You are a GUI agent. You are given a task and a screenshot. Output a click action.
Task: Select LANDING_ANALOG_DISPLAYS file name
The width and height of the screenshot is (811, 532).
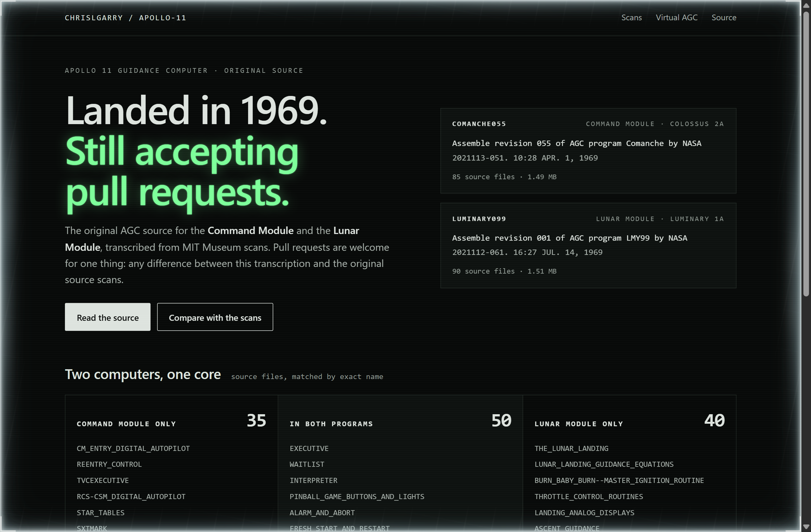coord(584,513)
